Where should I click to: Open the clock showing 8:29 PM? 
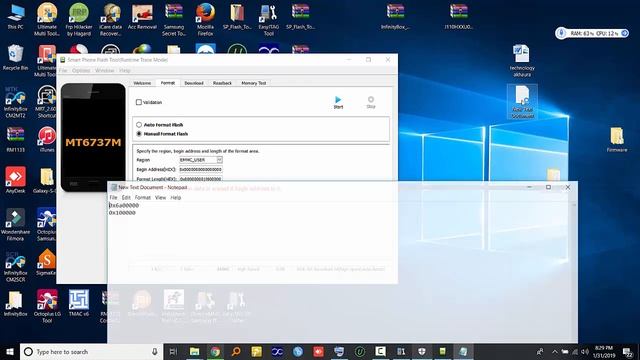point(604,351)
